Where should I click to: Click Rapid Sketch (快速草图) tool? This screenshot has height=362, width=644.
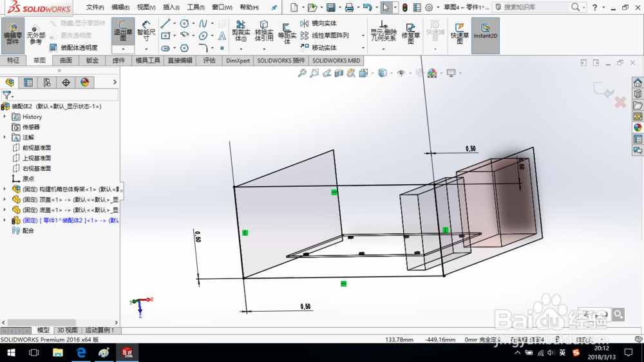(x=460, y=33)
